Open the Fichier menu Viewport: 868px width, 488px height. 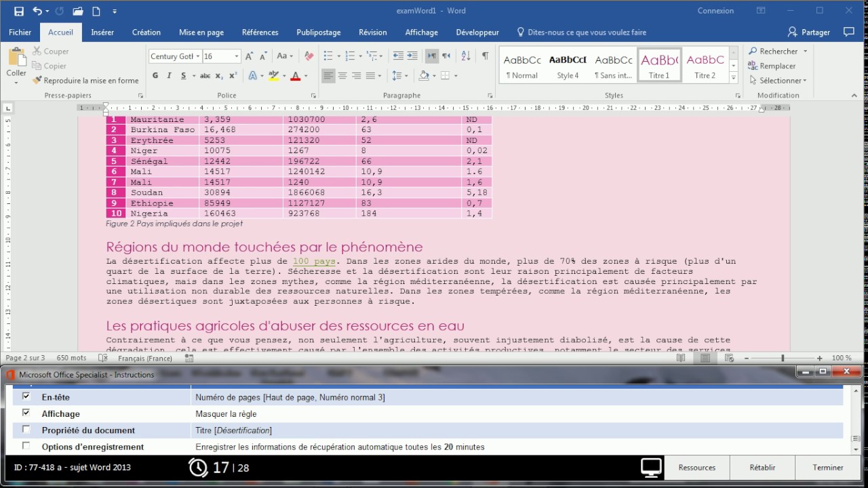tap(20, 32)
